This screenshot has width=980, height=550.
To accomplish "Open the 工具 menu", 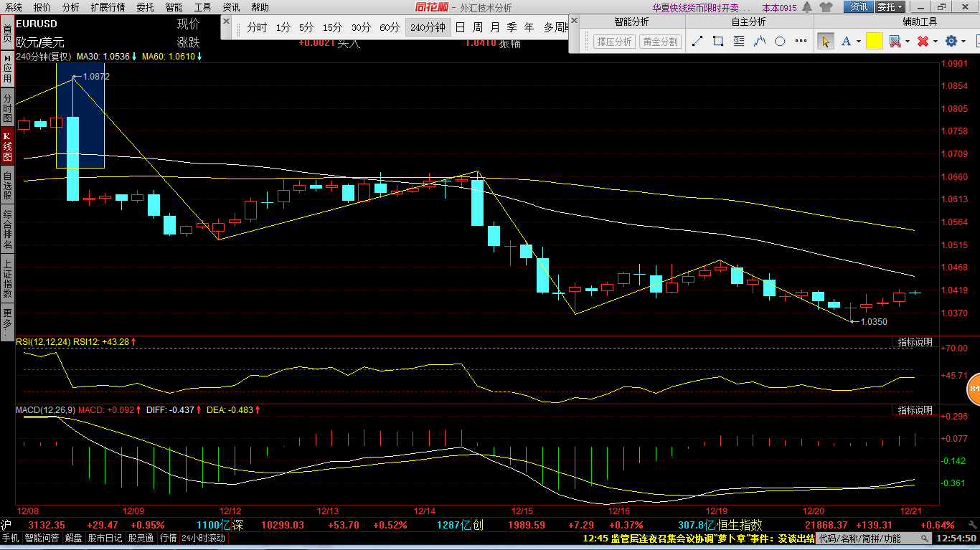I will 202,7.
